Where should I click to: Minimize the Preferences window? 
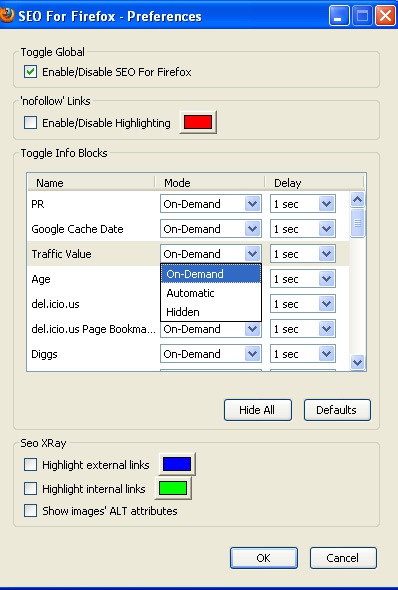(338, 16)
